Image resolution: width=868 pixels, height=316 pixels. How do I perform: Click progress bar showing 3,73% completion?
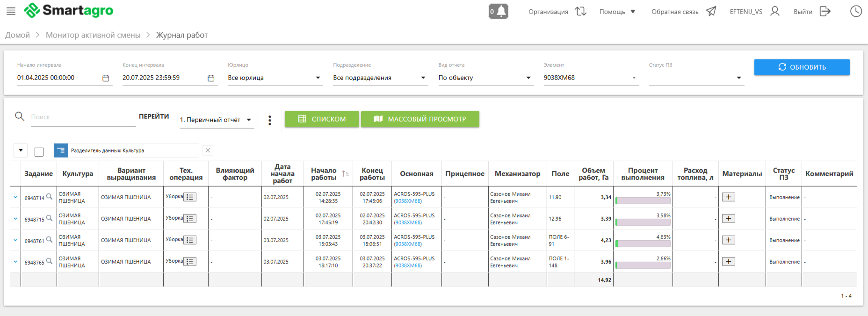click(643, 201)
